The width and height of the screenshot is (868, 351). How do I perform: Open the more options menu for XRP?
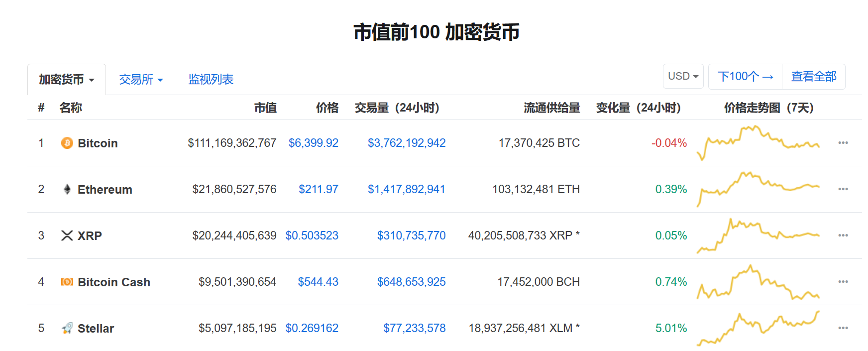tap(843, 235)
